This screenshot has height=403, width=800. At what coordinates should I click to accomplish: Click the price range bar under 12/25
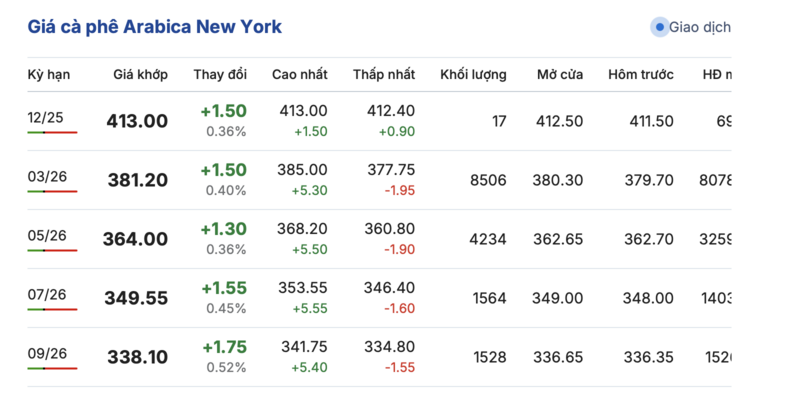tap(52, 132)
